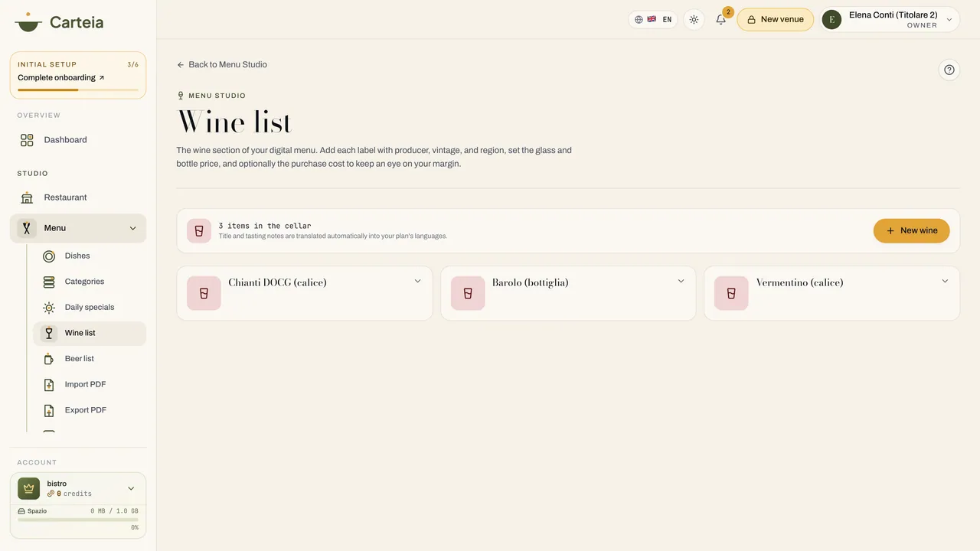Click the Dishes plate icon
Screen dimensions: 980x551
pos(49,256)
